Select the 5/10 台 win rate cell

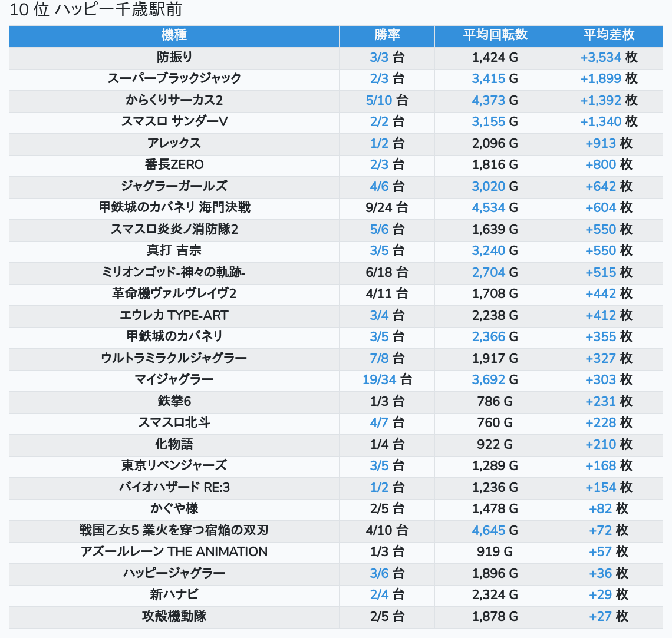[387, 100]
